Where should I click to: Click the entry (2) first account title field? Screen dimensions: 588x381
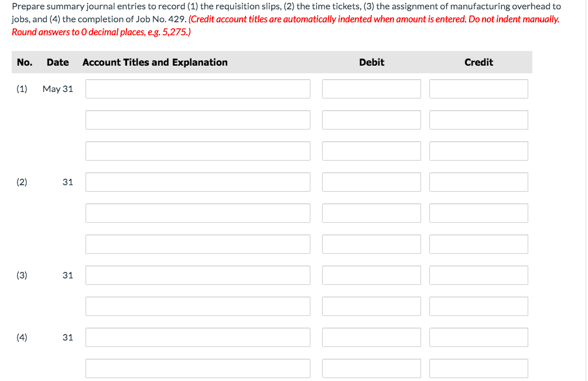(197, 182)
